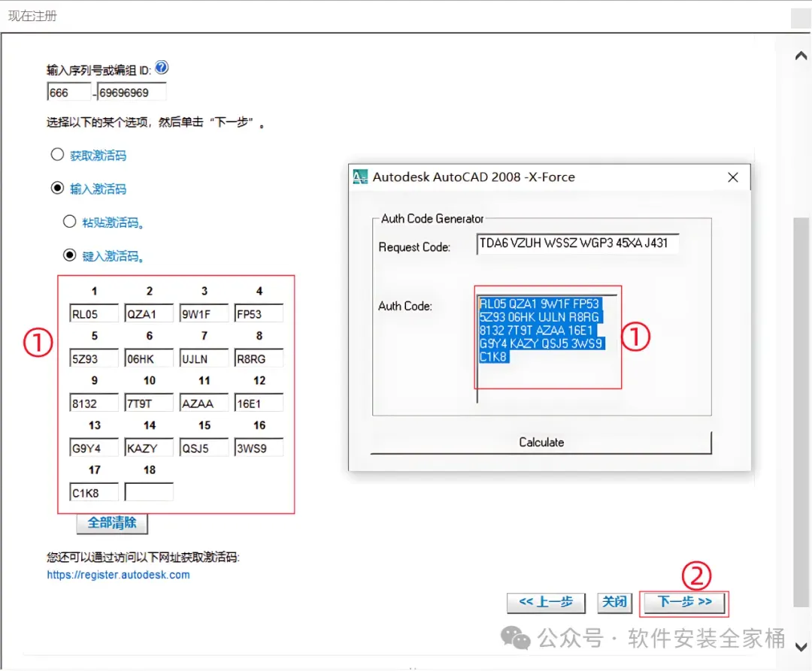Click the 下一步 >> next button
This screenshot has width=812, height=671.
point(684,602)
